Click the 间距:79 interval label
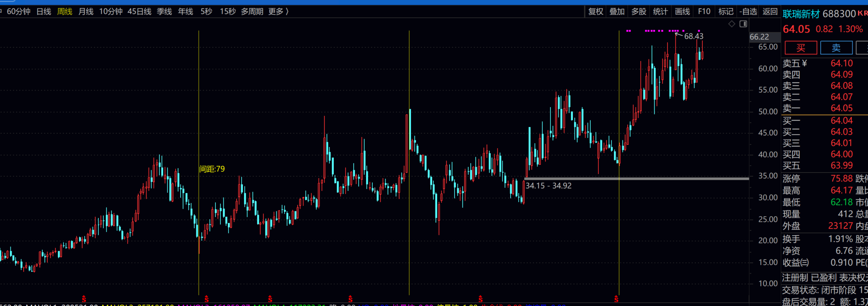Screen dimensions: 868x306 212,169
